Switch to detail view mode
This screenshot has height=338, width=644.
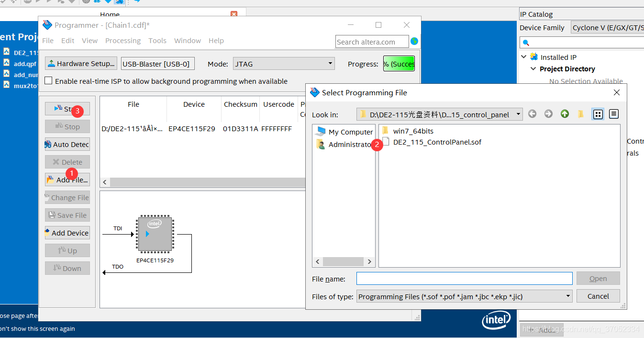coord(614,114)
